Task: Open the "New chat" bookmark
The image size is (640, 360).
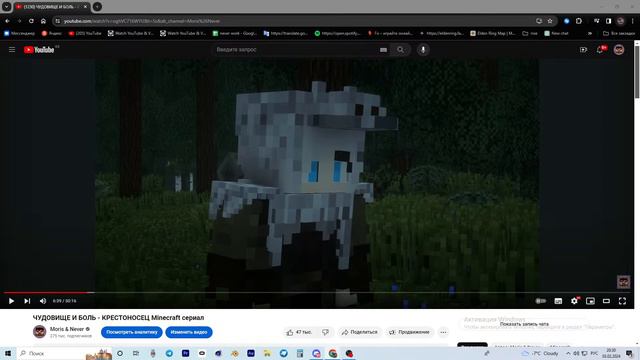Action: [x=556, y=33]
